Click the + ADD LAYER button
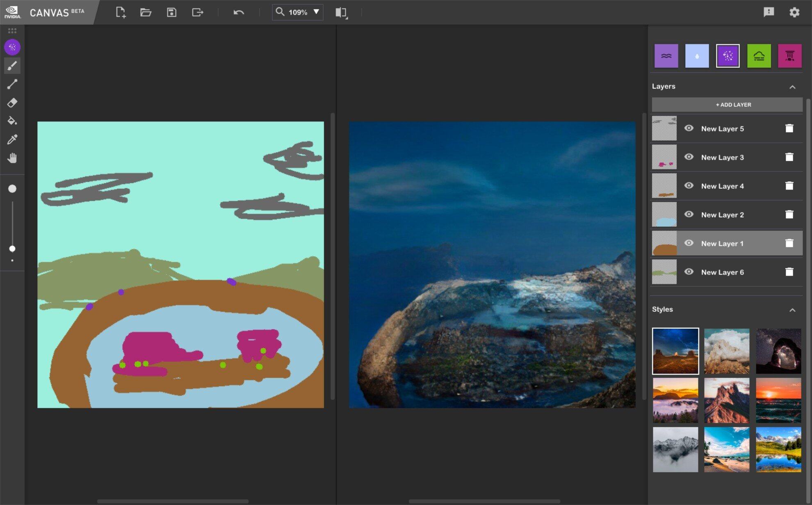 727,105
